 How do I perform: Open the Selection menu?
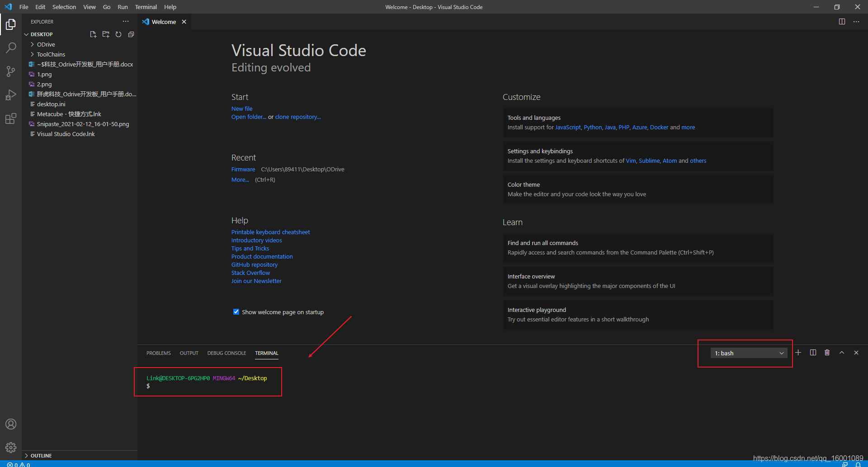point(64,7)
